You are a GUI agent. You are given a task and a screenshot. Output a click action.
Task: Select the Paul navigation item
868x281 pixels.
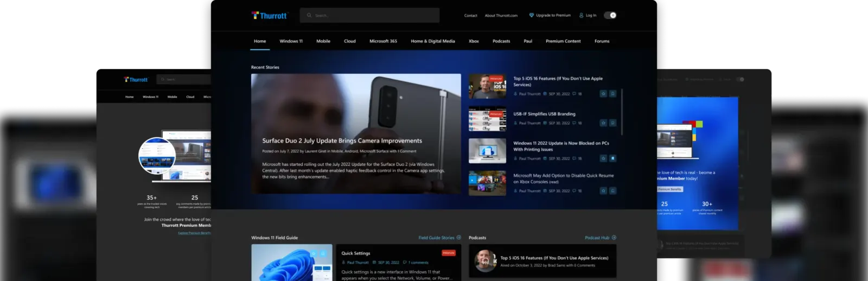528,41
